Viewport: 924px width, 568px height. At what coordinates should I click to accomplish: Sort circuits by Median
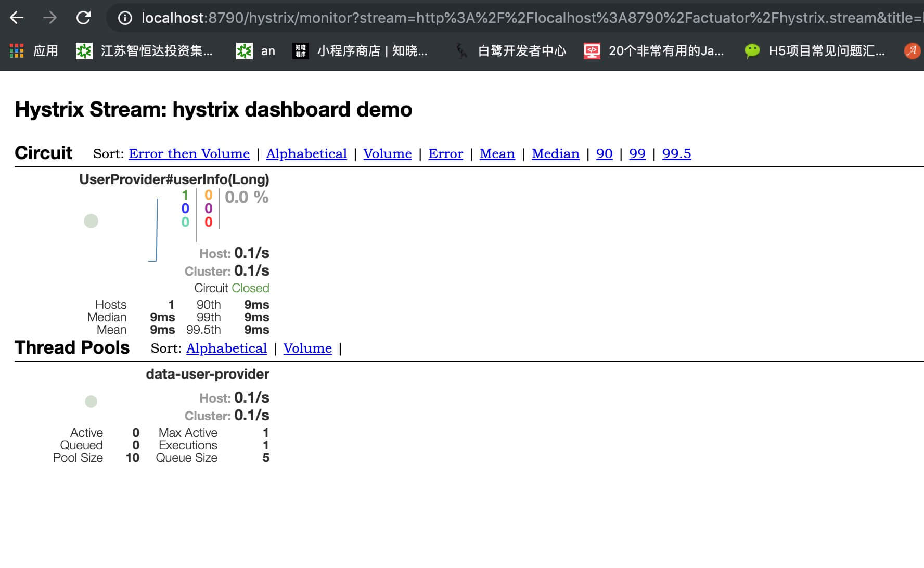point(556,154)
